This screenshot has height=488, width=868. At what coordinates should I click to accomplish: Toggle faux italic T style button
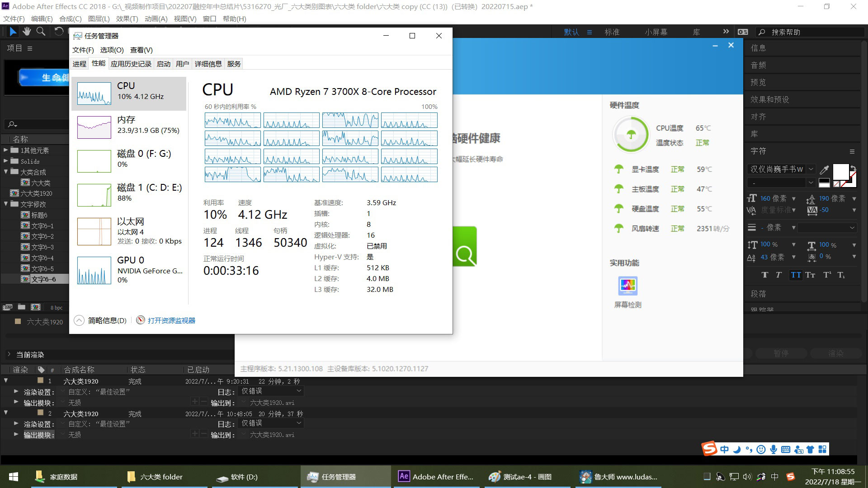click(778, 275)
